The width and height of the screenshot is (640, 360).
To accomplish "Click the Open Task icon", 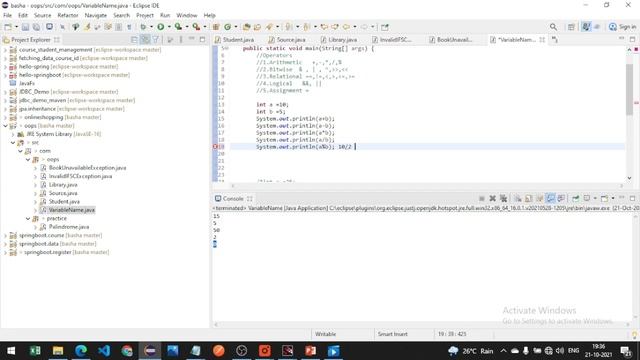I will (x=257, y=27).
